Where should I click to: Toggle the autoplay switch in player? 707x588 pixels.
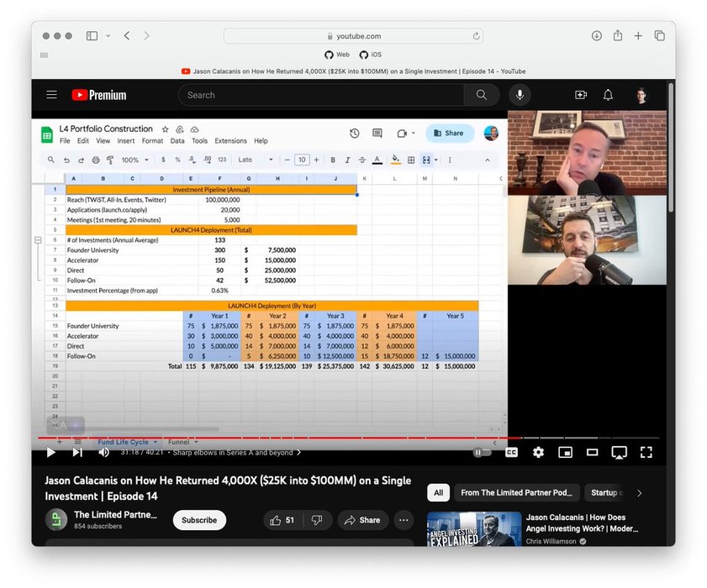click(482, 452)
